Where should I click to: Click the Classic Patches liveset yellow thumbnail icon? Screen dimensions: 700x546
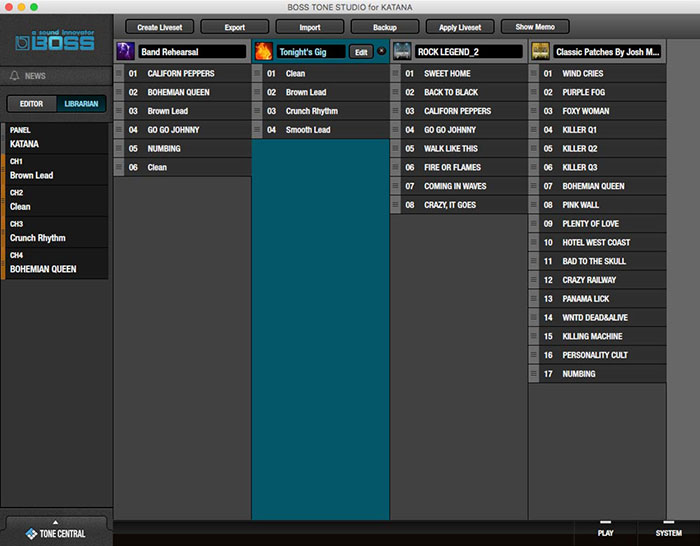pos(540,51)
